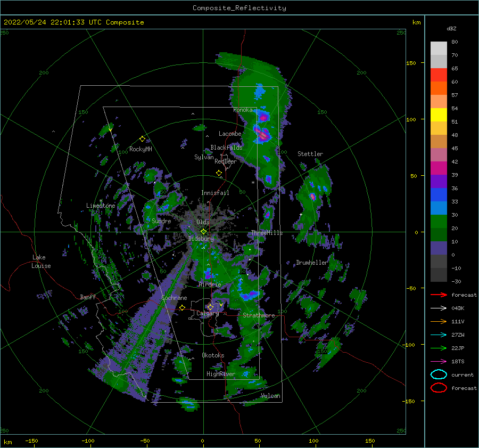This screenshot has height=448, width=479.
Task: Click the ThreeHills town label
Action: pos(267,233)
